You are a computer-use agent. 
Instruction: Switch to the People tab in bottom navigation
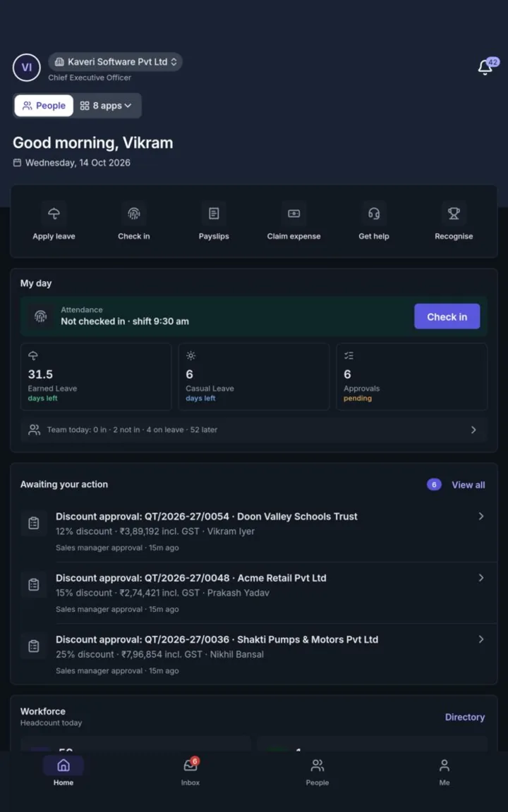point(317,772)
